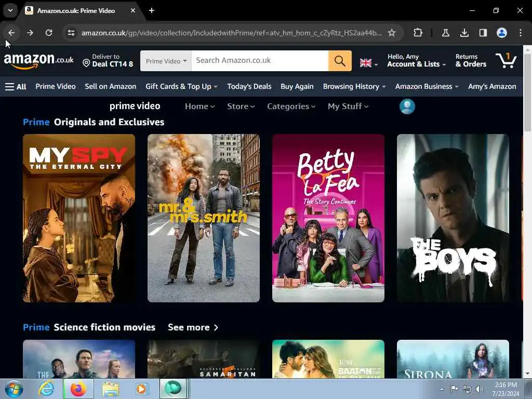Screen dimensions: 532x399
Task: Expand Gift Cards & Top Up menu
Action: pyautogui.click(x=181, y=87)
